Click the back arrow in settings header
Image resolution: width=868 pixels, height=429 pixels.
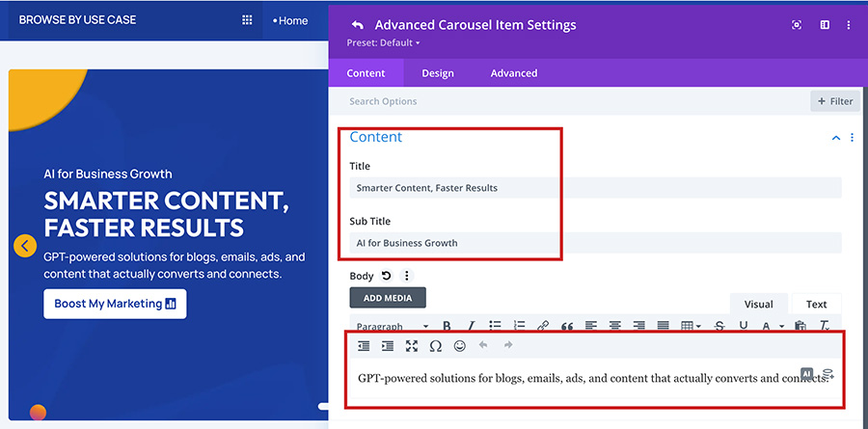click(x=358, y=25)
